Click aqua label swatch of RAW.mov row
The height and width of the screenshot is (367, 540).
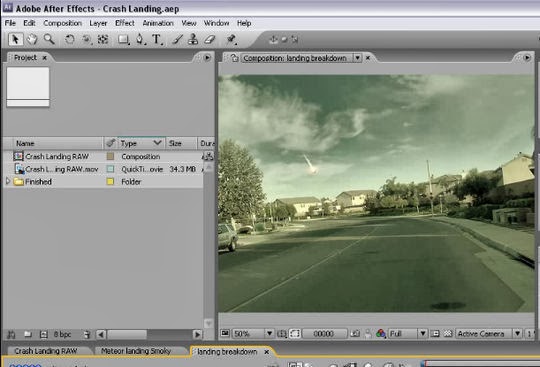click(110, 169)
